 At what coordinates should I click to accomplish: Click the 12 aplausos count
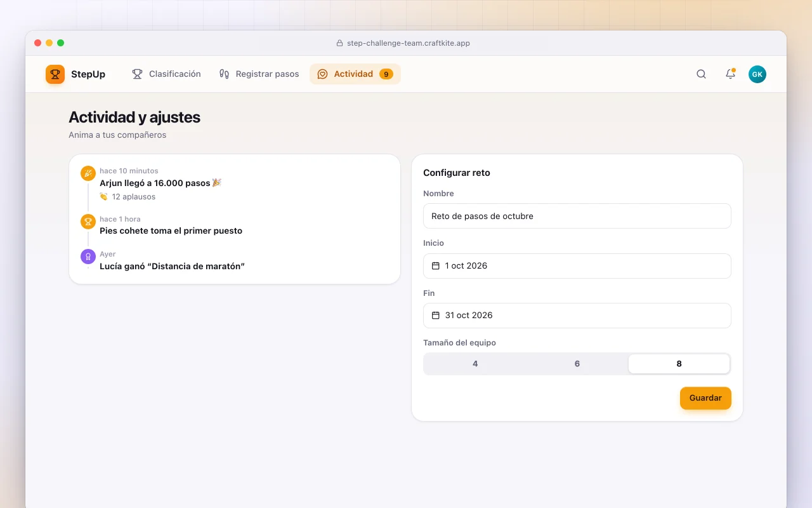[134, 197]
